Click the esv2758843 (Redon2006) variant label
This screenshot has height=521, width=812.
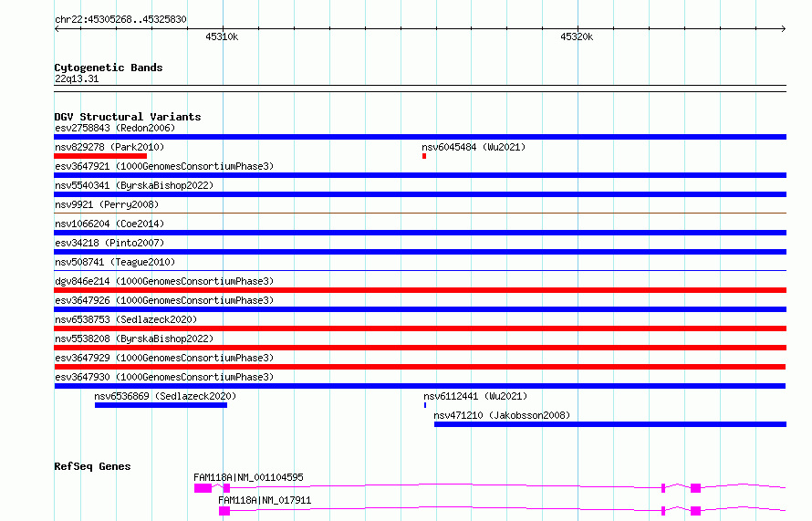tap(115, 128)
